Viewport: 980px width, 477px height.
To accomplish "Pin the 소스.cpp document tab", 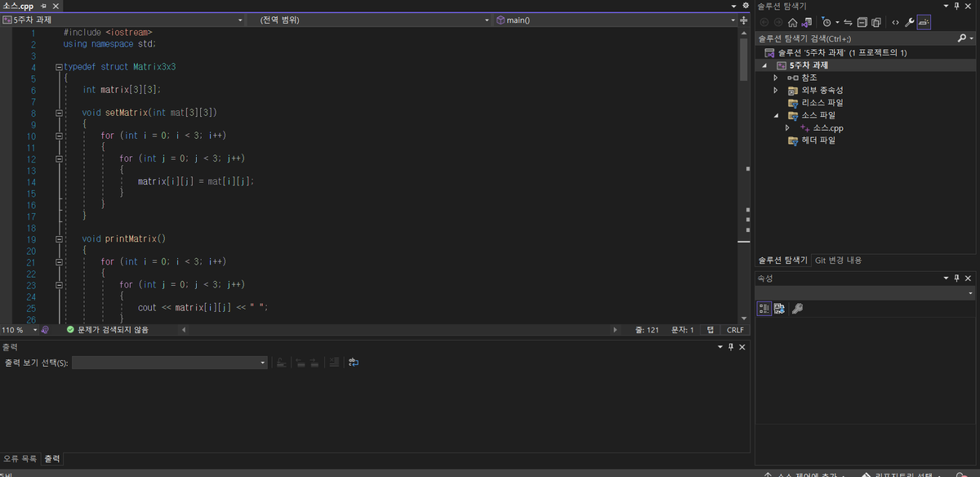I will tap(44, 6).
